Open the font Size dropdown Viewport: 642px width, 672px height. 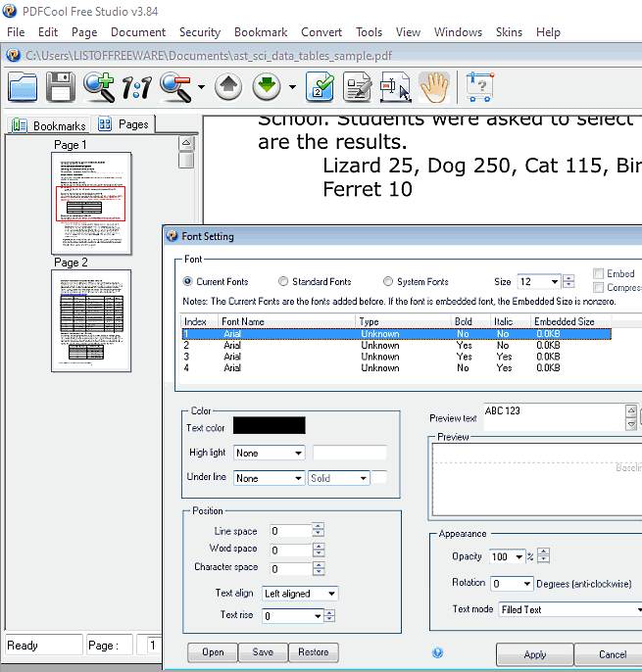(x=554, y=281)
